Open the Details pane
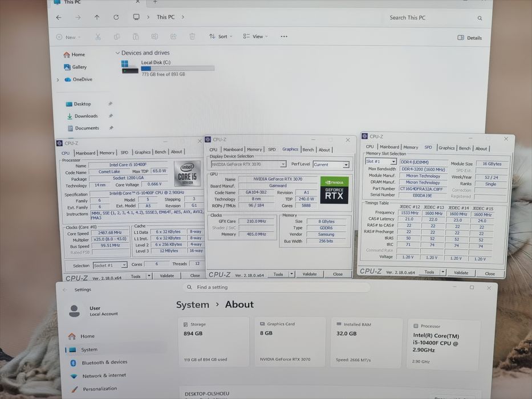 click(x=470, y=38)
